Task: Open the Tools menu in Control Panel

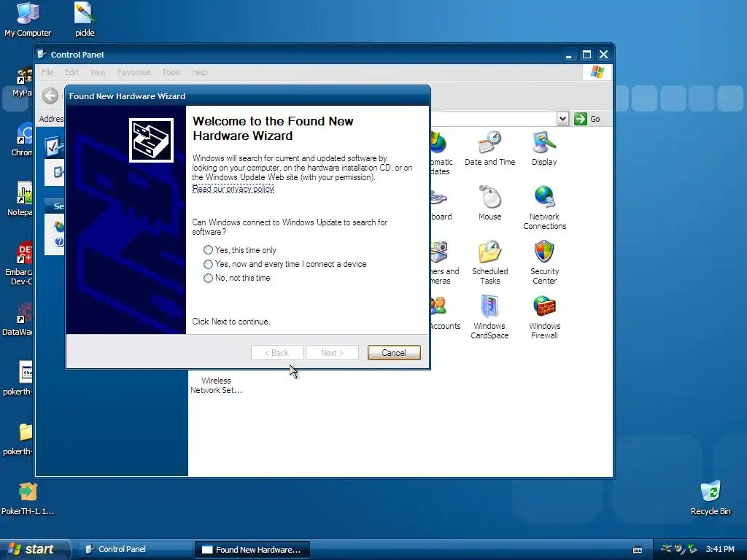Action: tap(171, 72)
